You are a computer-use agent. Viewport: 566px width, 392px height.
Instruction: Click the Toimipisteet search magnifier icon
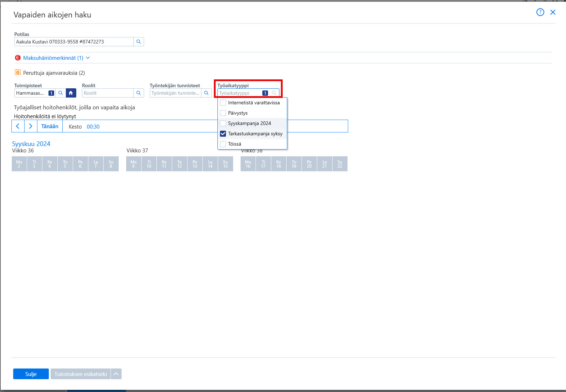(x=61, y=93)
